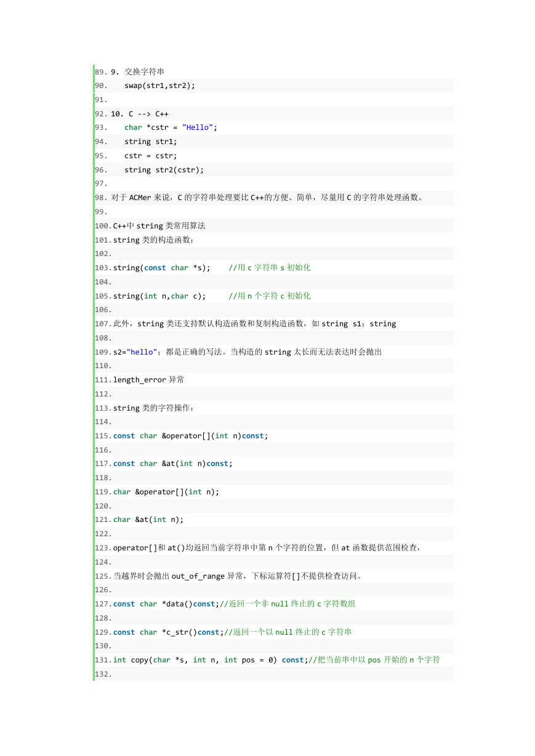
Task: Click line number 97.
Action: coord(102,184)
